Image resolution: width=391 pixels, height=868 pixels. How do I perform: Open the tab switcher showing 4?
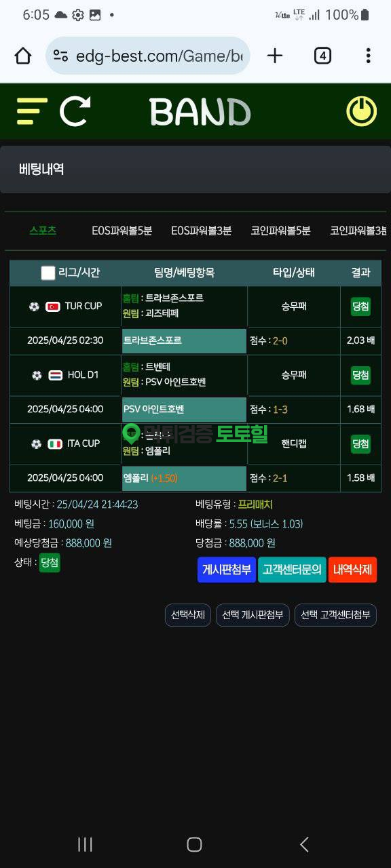click(x=322, y=56)
